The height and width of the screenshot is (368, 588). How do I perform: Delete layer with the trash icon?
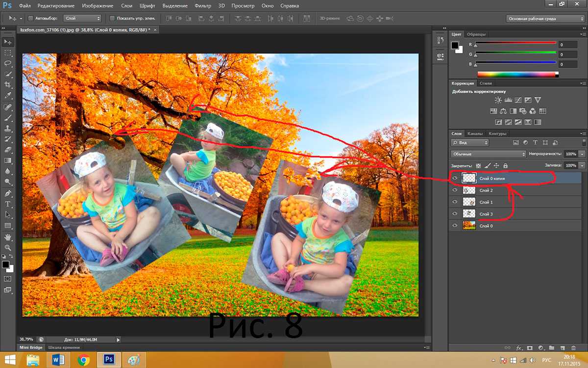coord(573,347)
